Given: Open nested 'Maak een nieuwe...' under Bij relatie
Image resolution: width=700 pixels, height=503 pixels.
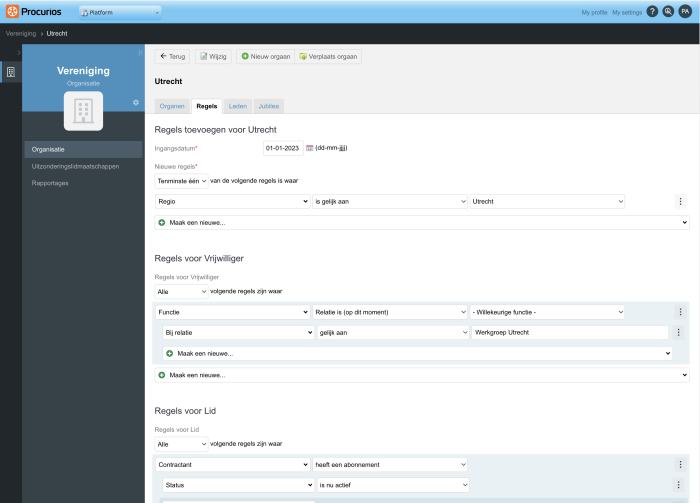Looking at the screenshot, I should coord(417,353).
